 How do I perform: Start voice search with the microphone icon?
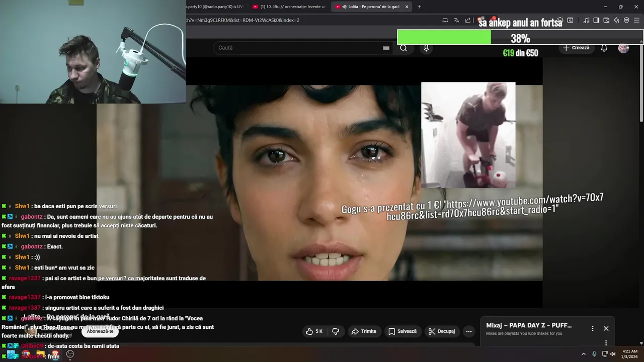(426, 48)
